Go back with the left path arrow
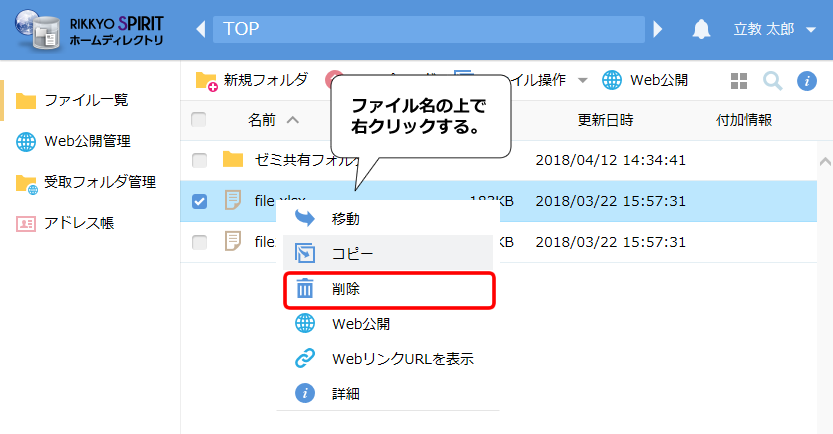This screenshot has height=434, width=833. pyautogui.click(x=201, y=29)
